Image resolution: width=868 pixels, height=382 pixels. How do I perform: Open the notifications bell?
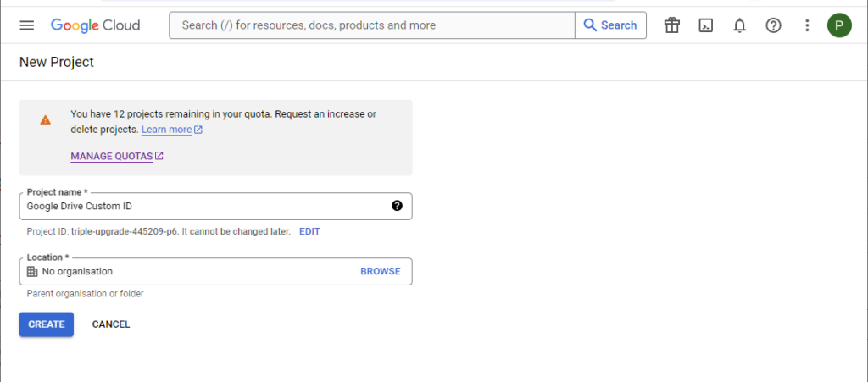pos(739,25)
